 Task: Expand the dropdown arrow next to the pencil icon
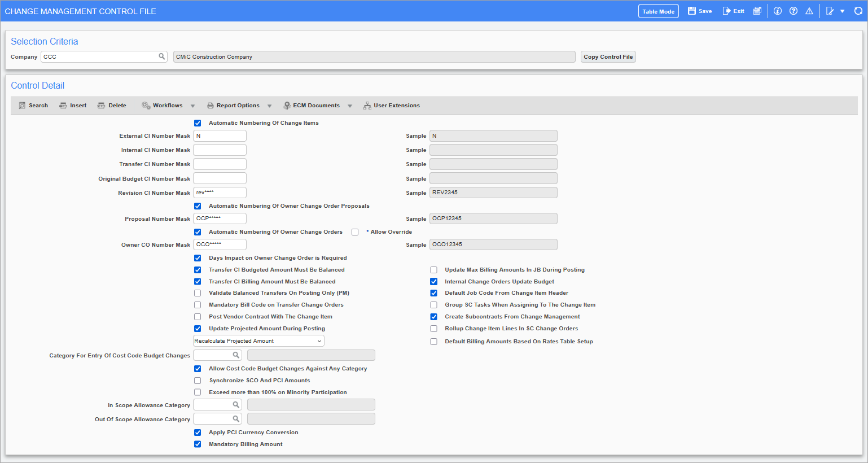(x=843, y=11)
